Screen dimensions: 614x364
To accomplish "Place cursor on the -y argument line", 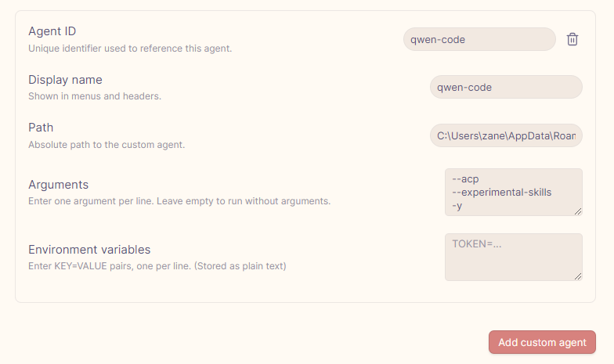I will (x=457, y=205).
